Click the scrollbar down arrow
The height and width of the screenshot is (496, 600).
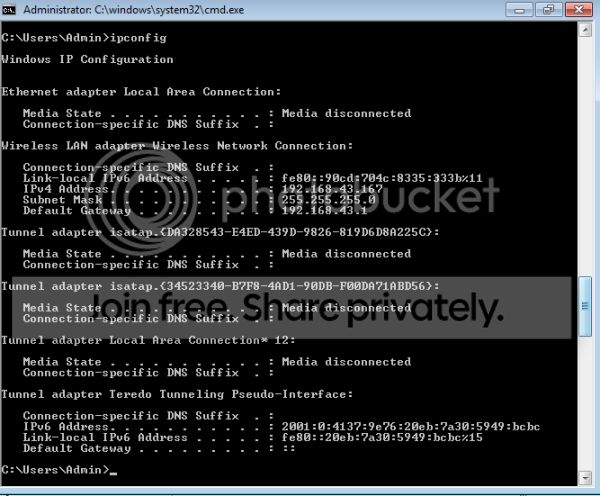coord(585,478)
